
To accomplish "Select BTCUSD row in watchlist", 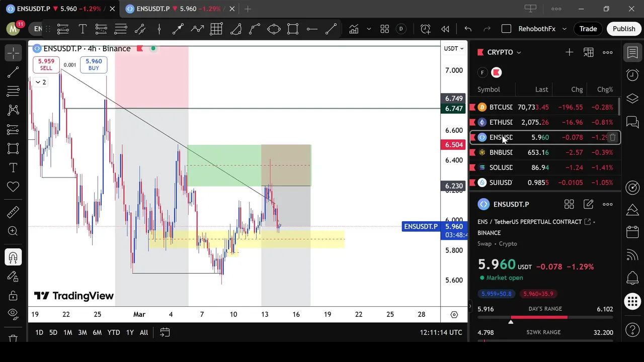I will coord(545,107).
